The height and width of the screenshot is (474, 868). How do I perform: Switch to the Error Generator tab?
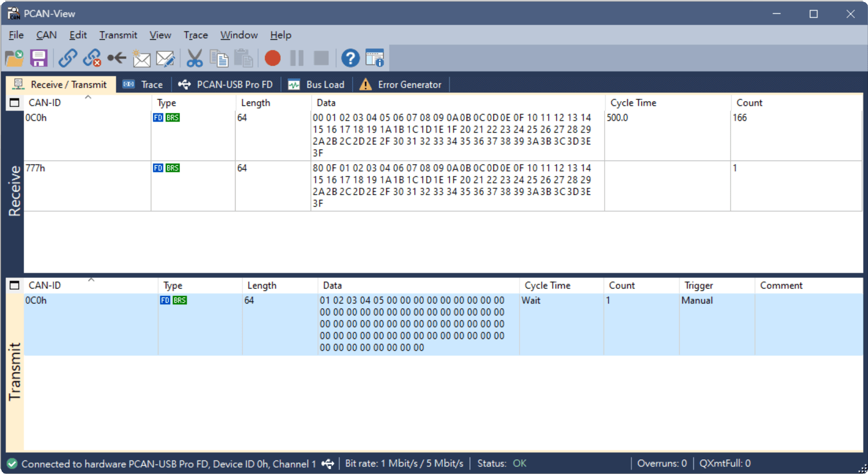(401, 85)
